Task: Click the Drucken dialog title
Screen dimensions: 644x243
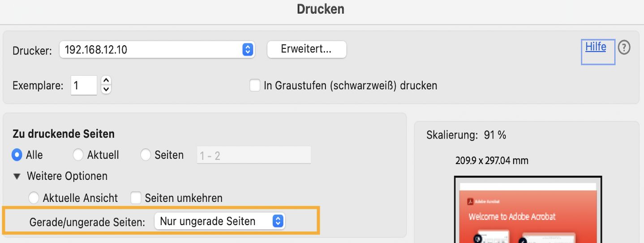Action: (321, 9)
